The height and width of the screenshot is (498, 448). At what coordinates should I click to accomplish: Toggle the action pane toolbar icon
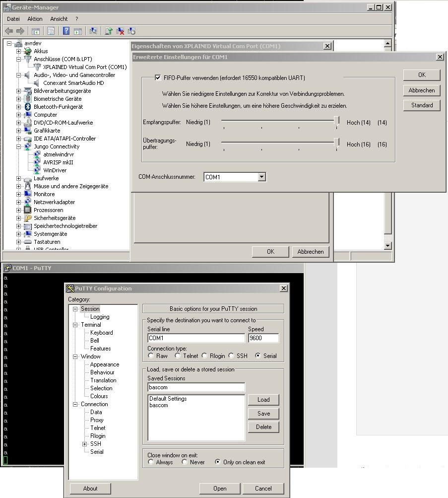[x=78, y=31]
